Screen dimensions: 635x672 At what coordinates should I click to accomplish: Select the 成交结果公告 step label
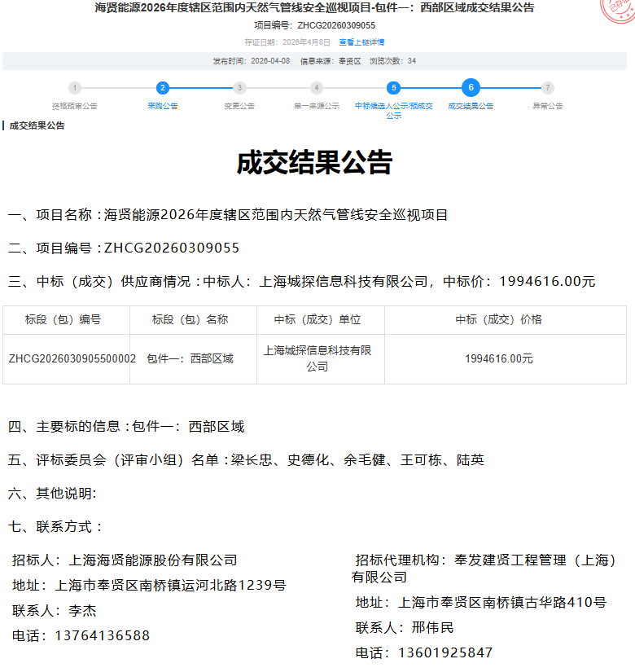click(x=471, y=106)
